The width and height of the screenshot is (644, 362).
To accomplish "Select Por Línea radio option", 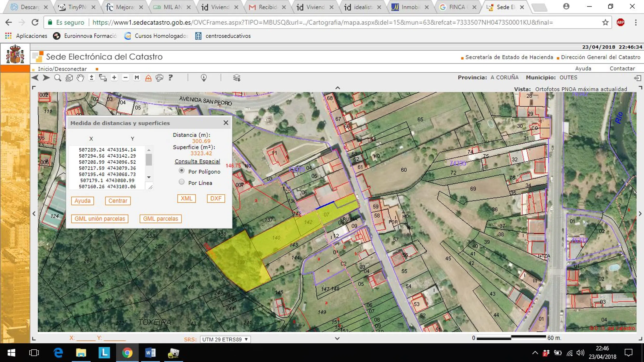I will tap(182, 182).
